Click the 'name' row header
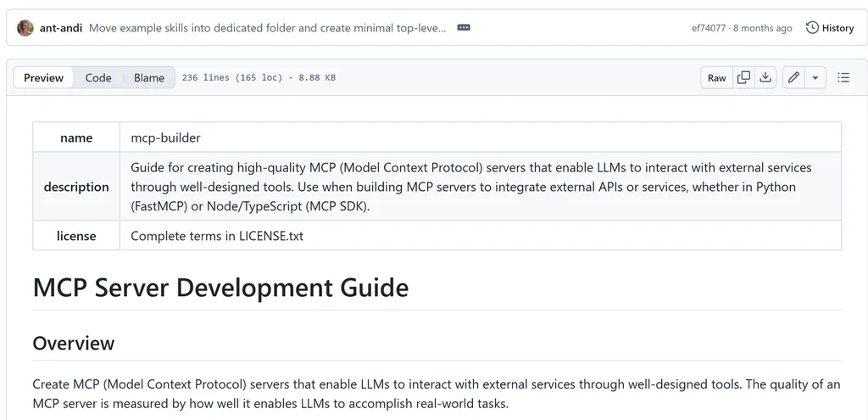The height and width of the screenshot is (420, 868). click(x=76, y=137)
